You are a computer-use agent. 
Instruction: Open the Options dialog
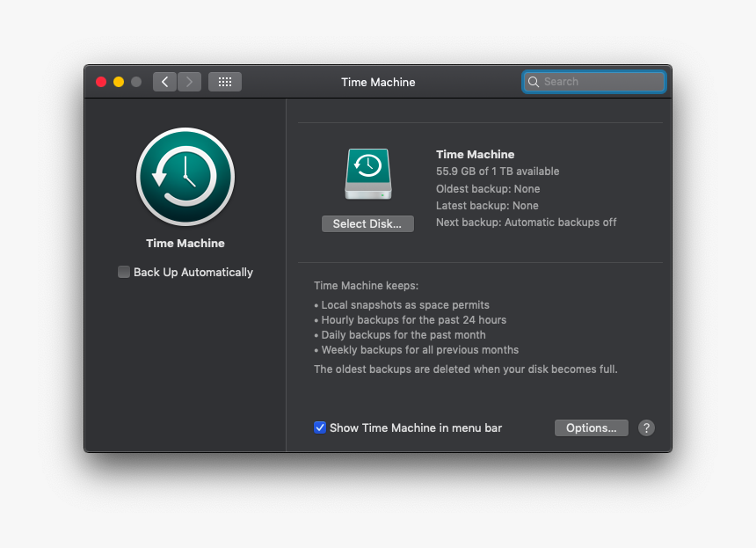[591, 427]
